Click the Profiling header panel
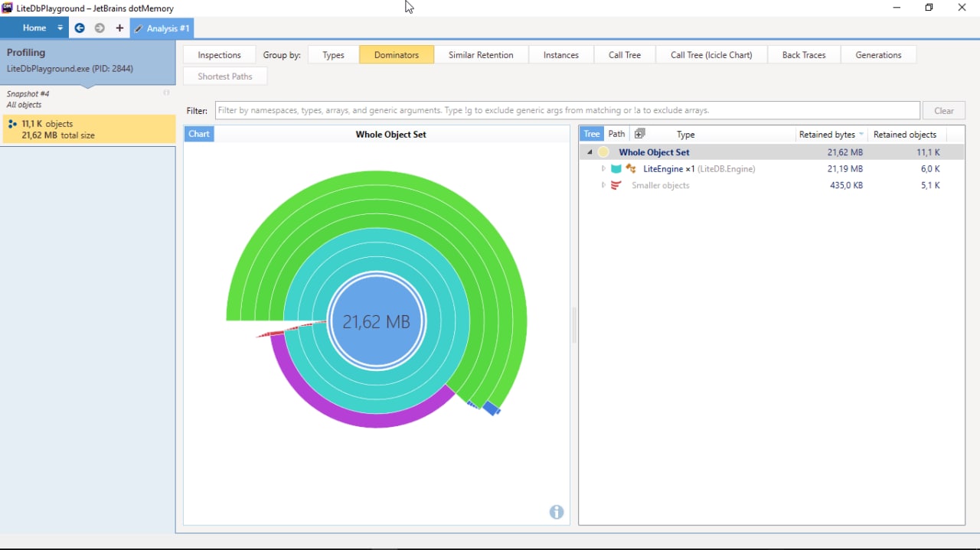Screen dimensions: 980x550 point(87,61)
